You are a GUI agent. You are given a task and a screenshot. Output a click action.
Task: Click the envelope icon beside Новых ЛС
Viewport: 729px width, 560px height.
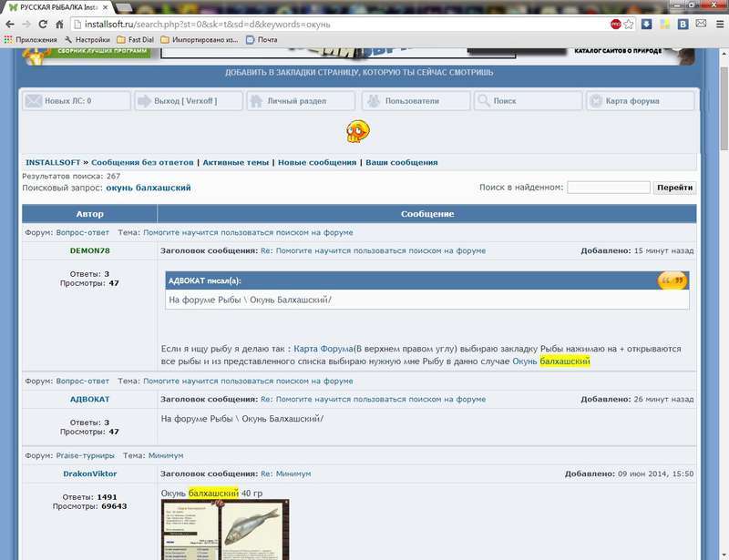[34, 100]
